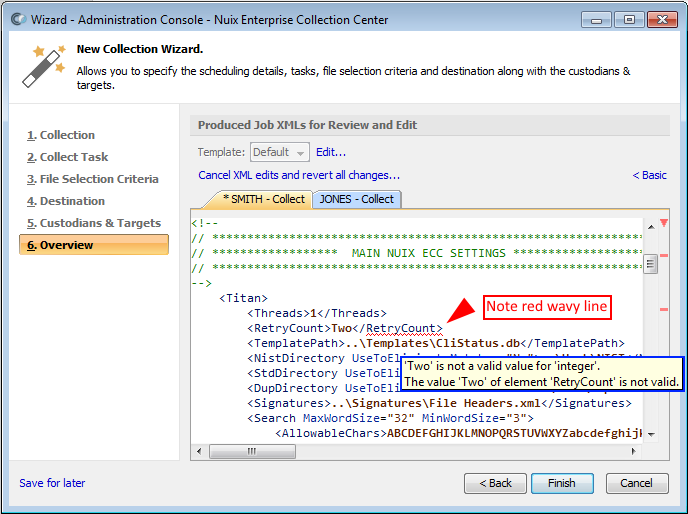Click the Search MaxWordSize line

tap(391, 418)
